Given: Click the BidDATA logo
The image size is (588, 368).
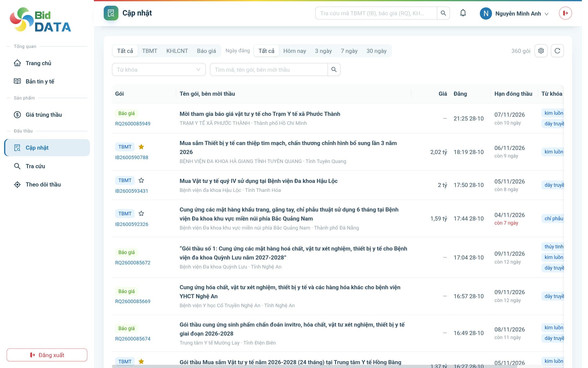Looking at the screenshot, I should click(x=41, y=20).
